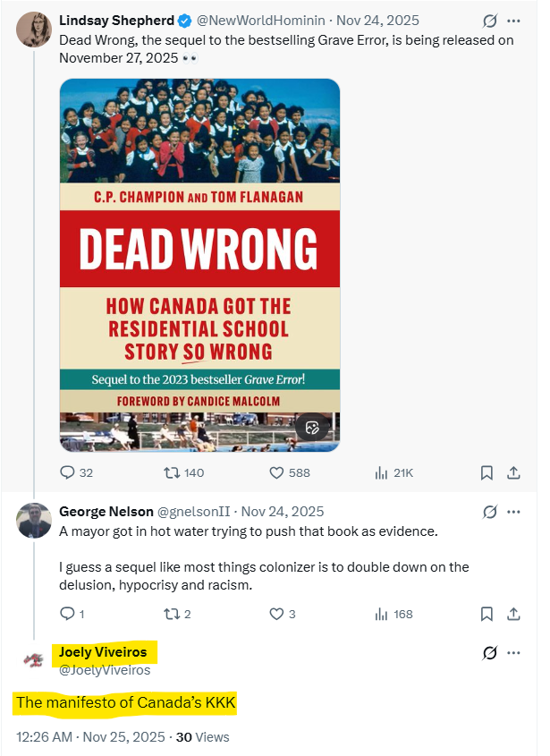550x756 pixels.
Task: Bookmark George Nelson's reply
Action: click(x=487, y=614)
